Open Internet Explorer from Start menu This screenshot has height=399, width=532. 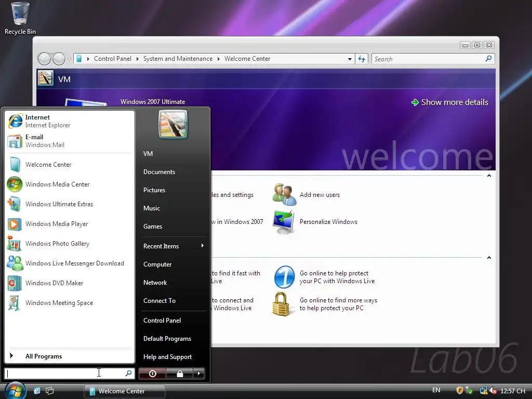pos(70,121)
